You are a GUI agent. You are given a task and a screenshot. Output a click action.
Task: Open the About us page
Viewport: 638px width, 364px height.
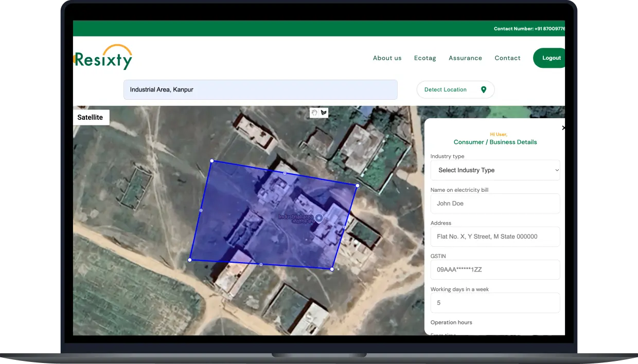(387, 58)
